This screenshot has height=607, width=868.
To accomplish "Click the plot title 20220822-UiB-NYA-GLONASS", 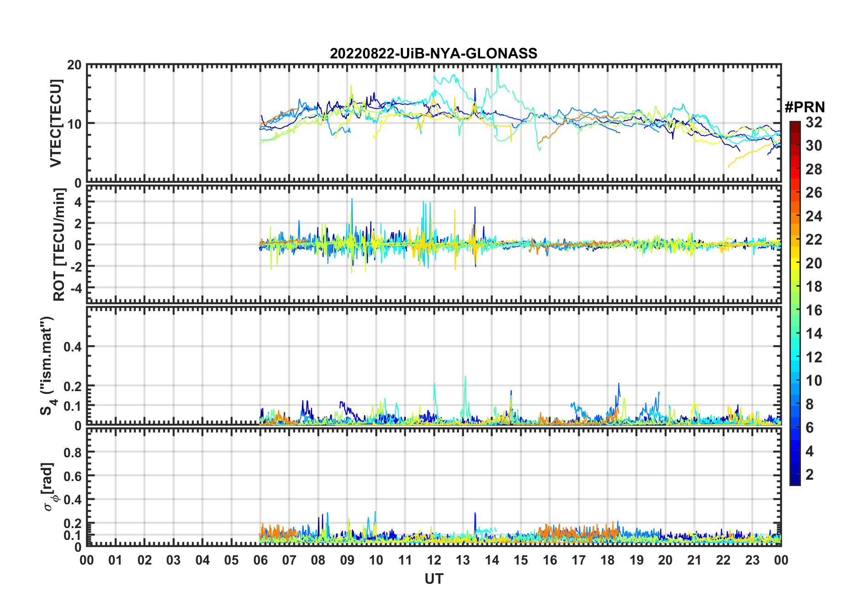I will (434, 53).
